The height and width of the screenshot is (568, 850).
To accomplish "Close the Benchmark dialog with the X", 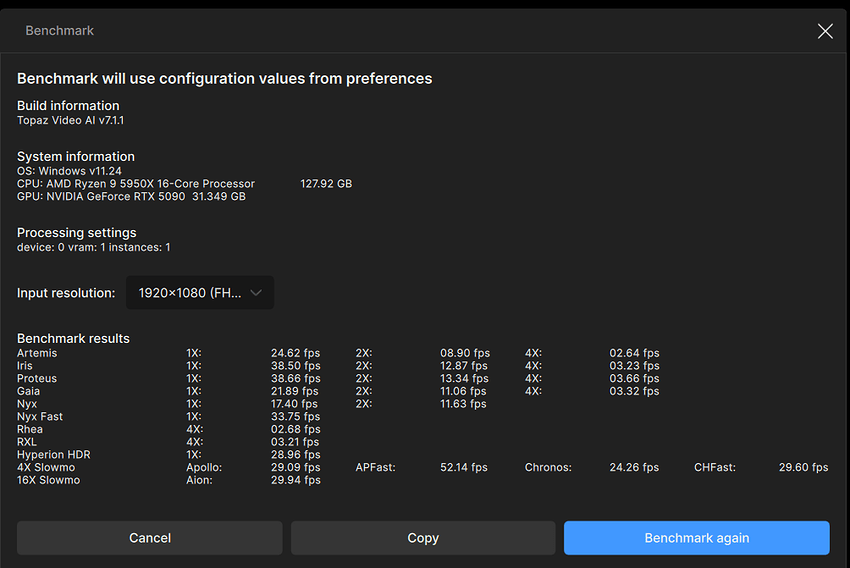I will tap(825, 31).
